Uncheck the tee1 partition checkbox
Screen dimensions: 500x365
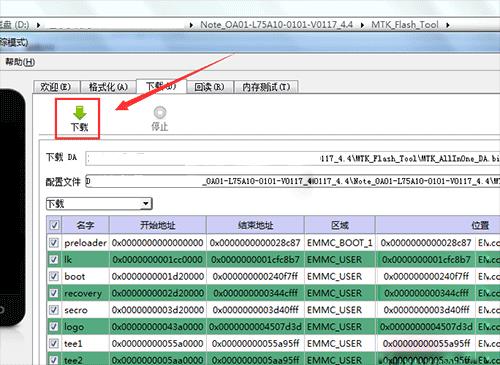(54, 343)
